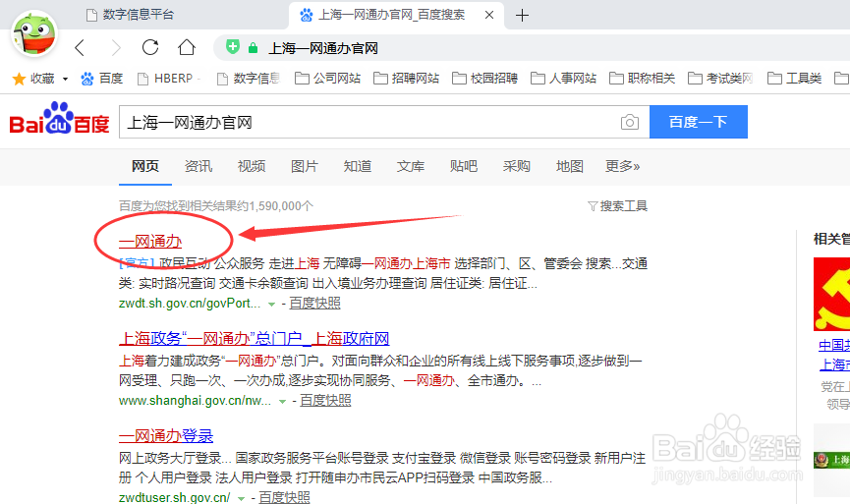Open the 公司网站 bookmark folder

tap(327, 79)
